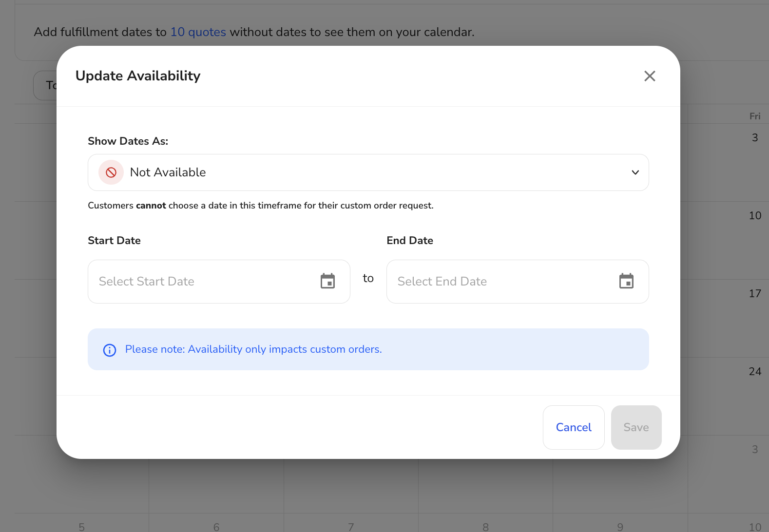Expand the dropdown chevron arrow
769x532 pixels.
(635, 172)
